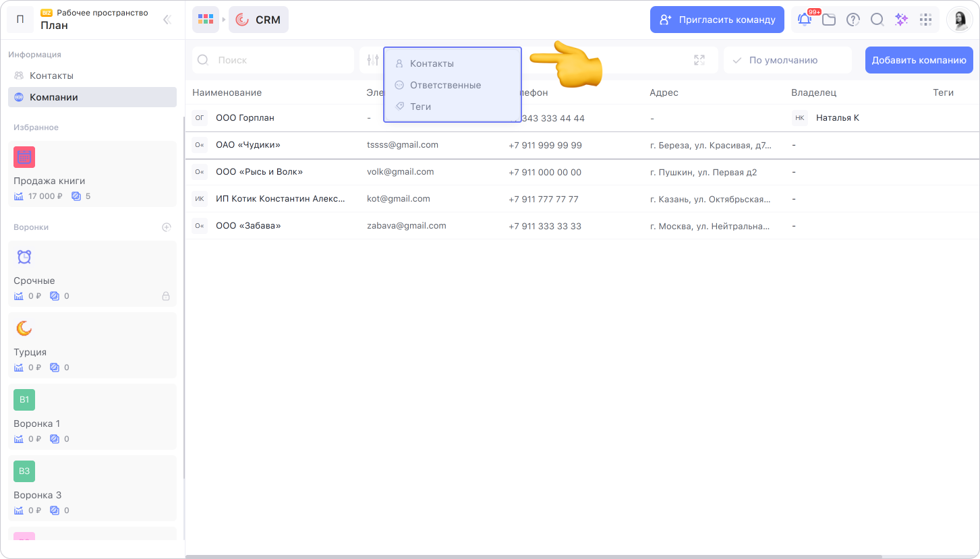Open the AI sparkles icon
980x559 pixels.
point(901,20)
